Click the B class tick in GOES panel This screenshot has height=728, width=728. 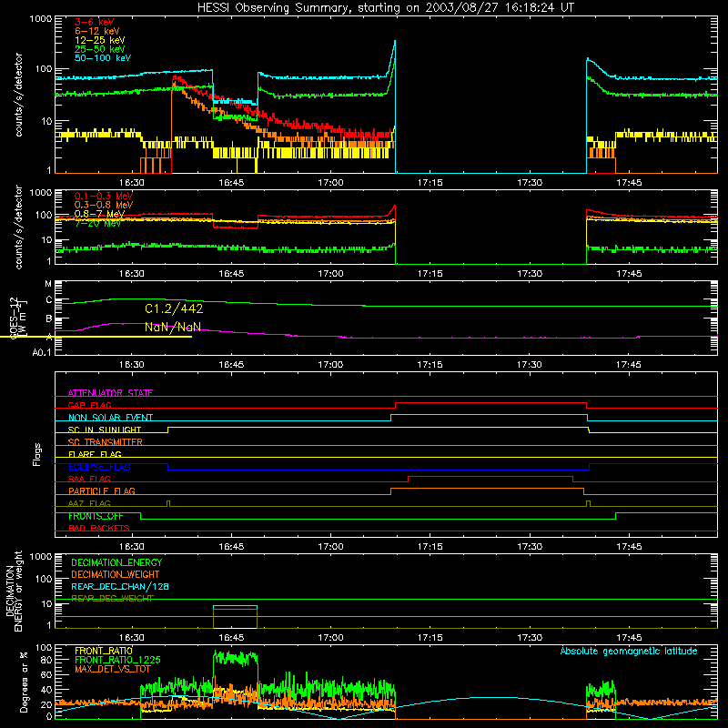point(49,318)
